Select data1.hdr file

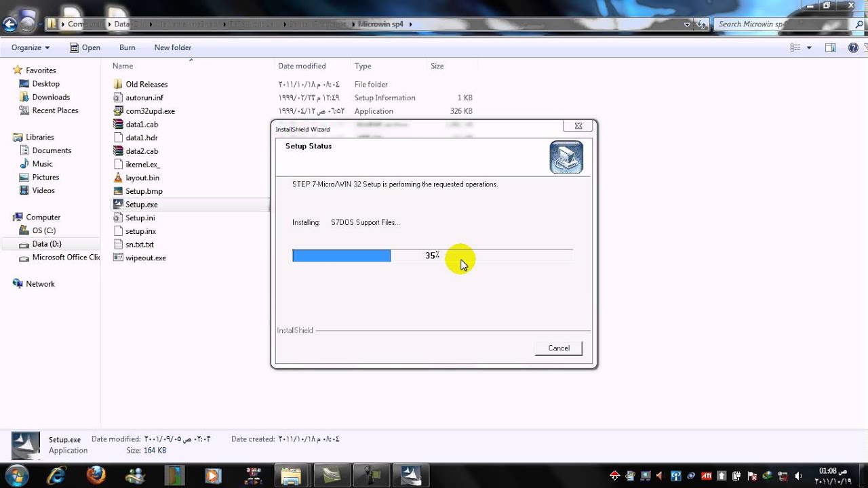tap(141, 138)
